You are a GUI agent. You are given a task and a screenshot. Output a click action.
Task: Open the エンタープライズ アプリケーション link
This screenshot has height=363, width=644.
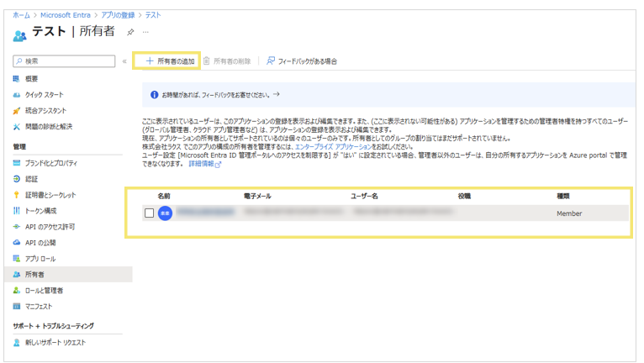pos(333,146)
